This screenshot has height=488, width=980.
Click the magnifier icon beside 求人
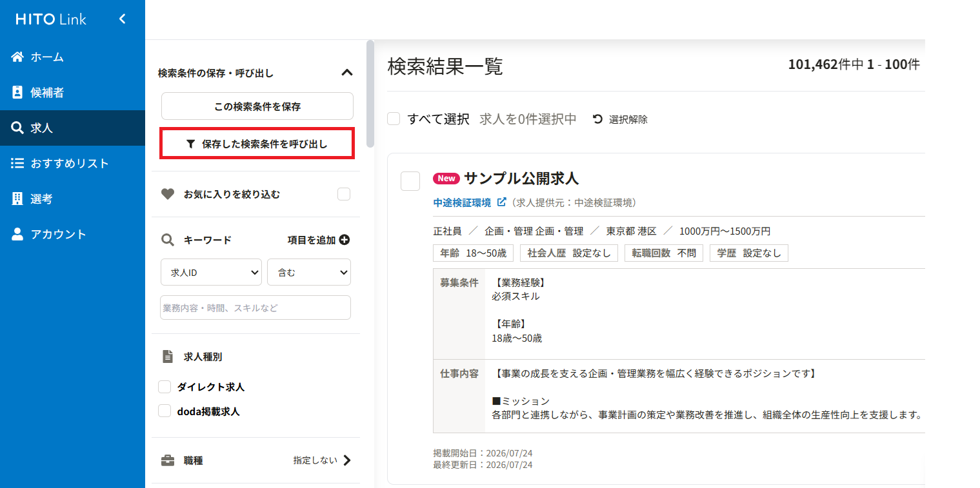point(17,128)
